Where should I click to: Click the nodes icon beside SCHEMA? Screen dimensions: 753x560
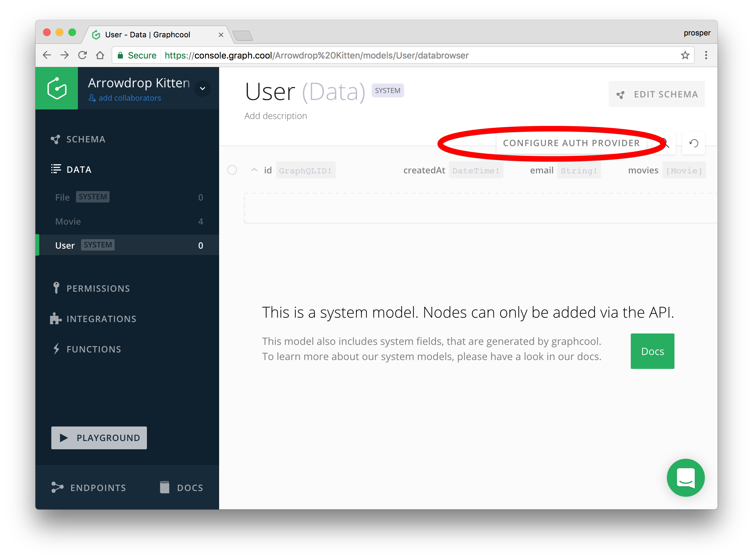click(55, 139)
